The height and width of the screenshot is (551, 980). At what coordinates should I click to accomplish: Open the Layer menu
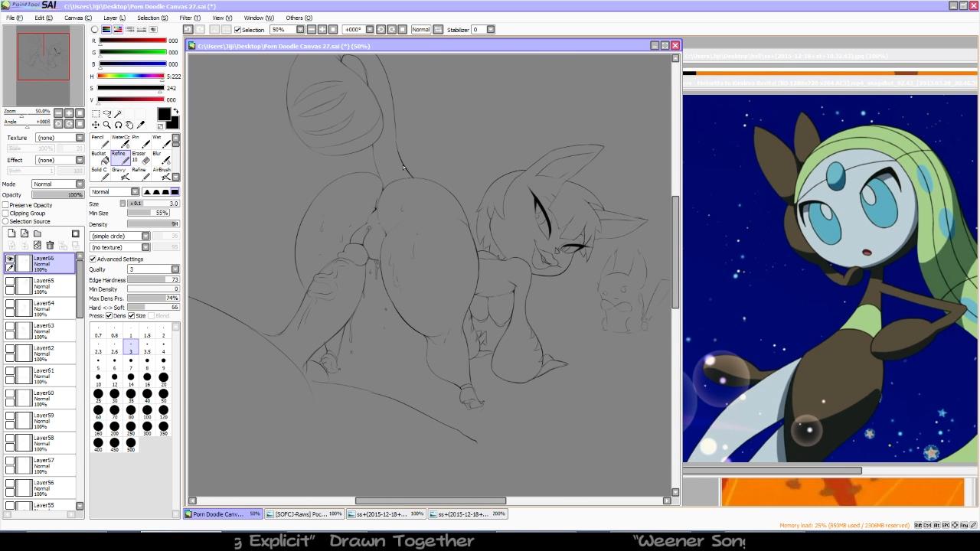(114, 18)
